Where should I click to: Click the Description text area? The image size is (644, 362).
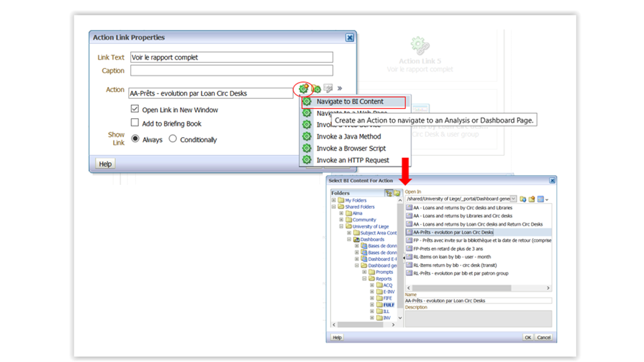click(x=478, y=319)
